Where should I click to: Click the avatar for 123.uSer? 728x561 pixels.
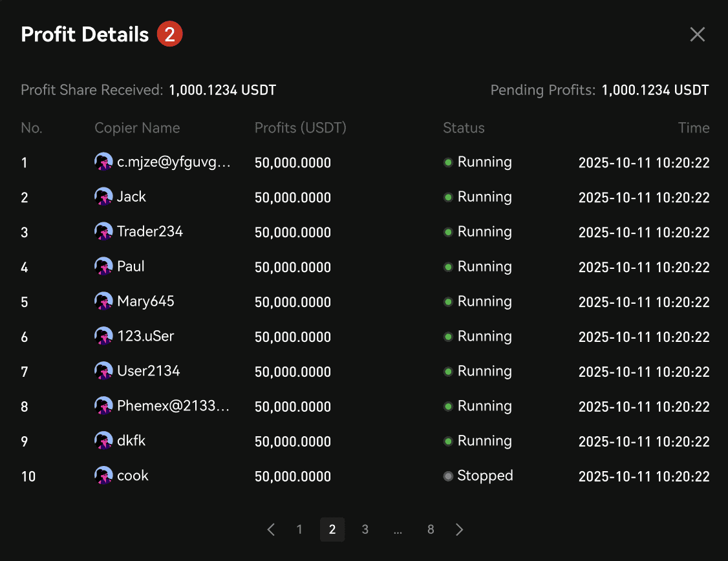click(103, 336)
